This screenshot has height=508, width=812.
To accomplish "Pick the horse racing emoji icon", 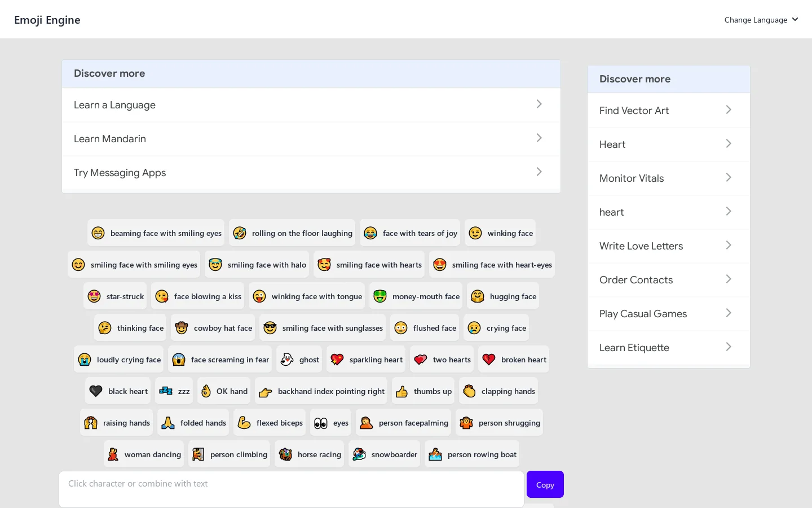I will [285, 454].
